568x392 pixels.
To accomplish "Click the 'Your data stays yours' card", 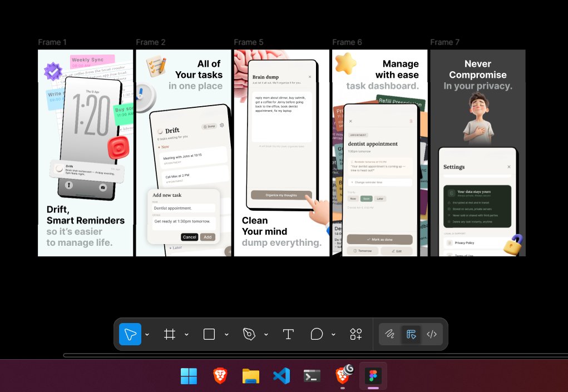I will (477, 206).
